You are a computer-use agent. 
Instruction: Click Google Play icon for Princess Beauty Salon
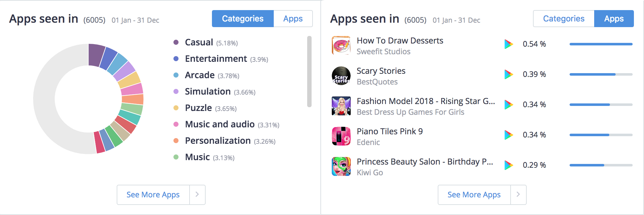click(x=509, y=165)
